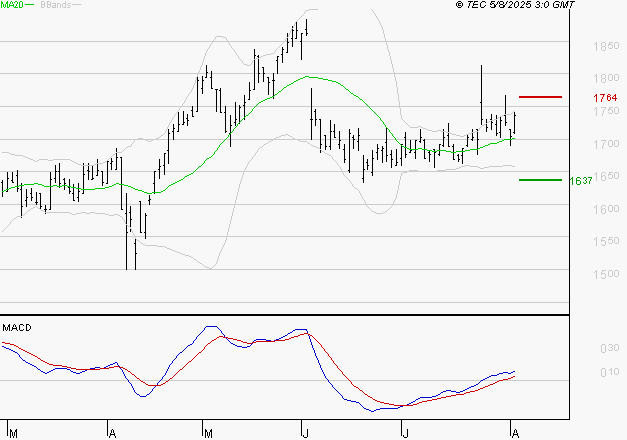Click the MA20 legend label
Image resolution: width=627 pixels, height=440 pixels.
coord(12,6)
